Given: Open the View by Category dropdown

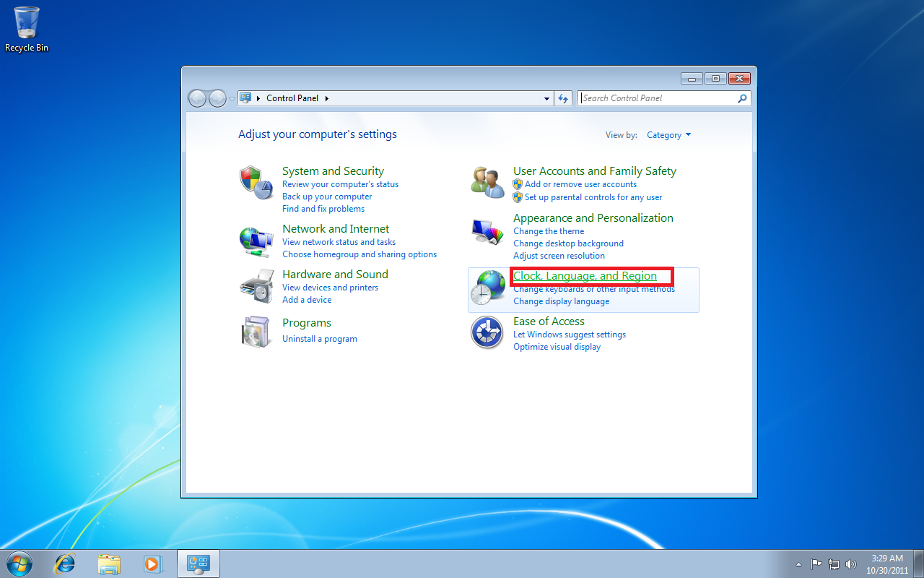Looking at the screenshot, I should click(x=668, y=135).
